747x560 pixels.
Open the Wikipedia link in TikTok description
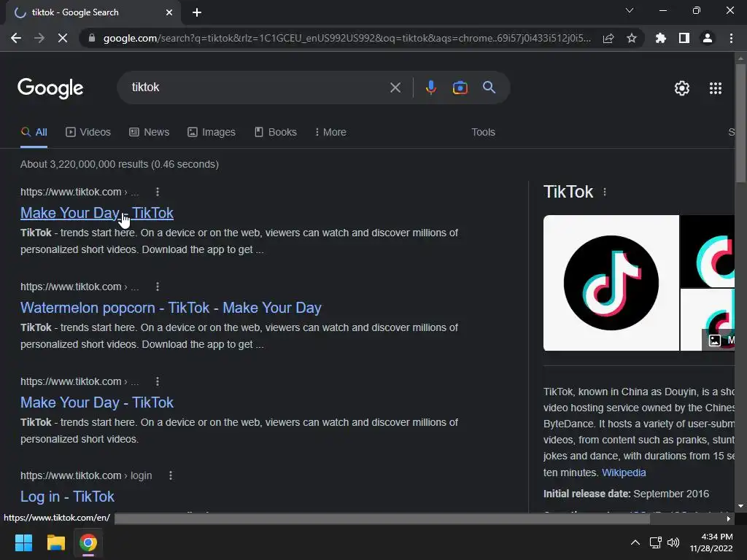[x=624, y=472]
